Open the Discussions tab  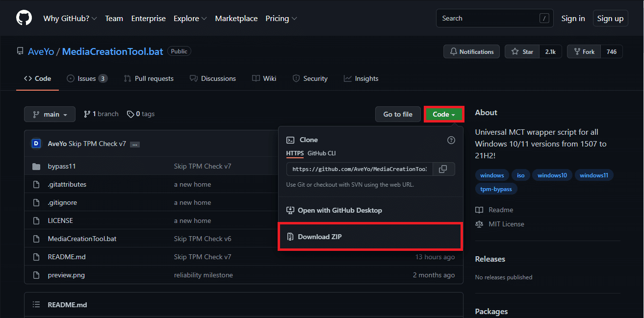coord(213,78)
